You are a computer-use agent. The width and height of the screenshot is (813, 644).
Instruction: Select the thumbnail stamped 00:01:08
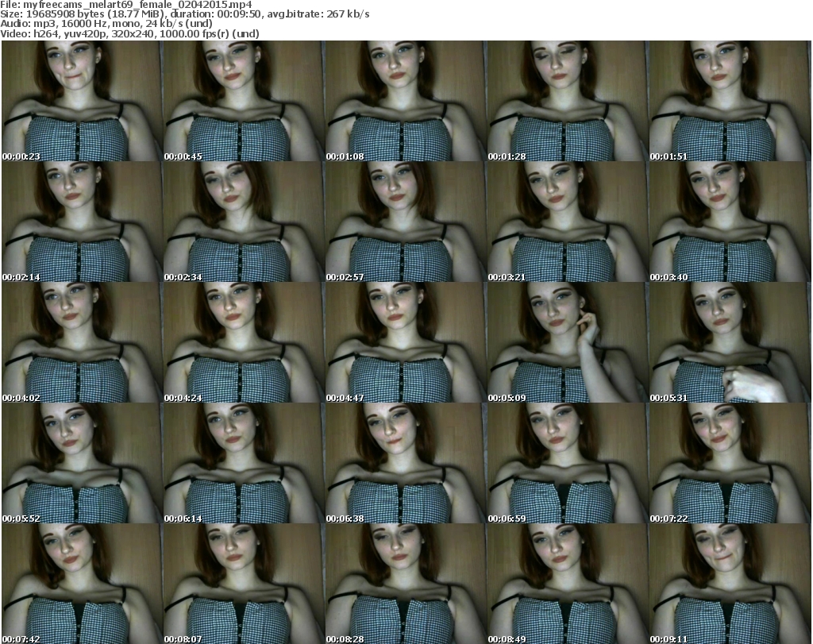(406, 101)
